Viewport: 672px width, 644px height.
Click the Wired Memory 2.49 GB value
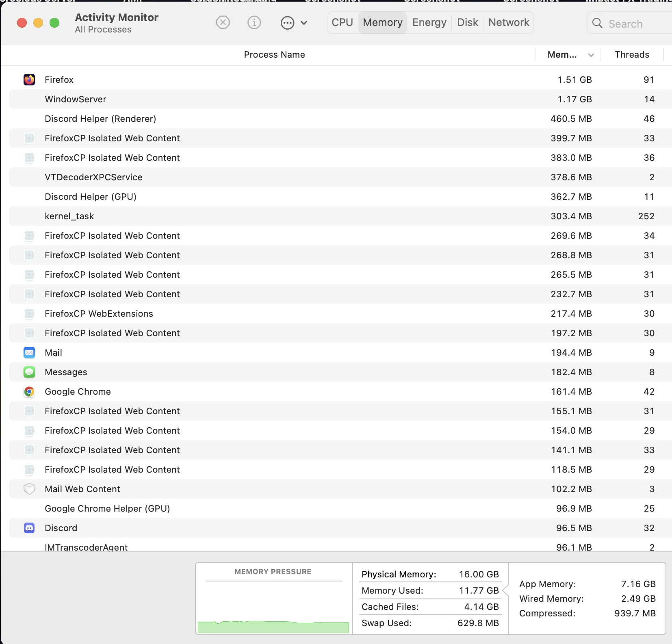point(638,599)
